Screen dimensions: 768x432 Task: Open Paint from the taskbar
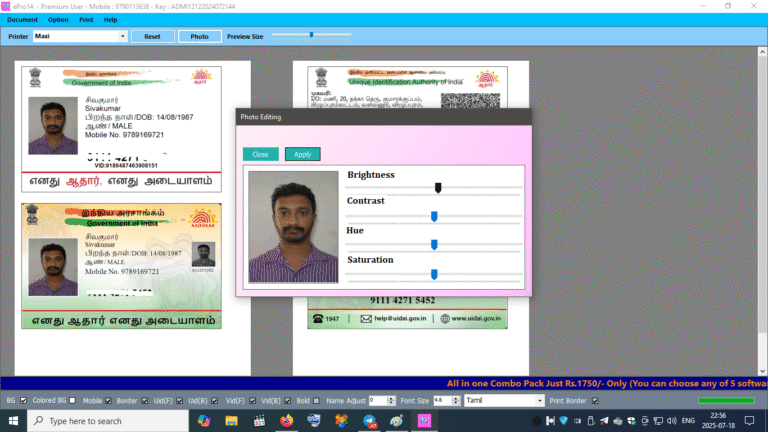[x=397, y=421]
